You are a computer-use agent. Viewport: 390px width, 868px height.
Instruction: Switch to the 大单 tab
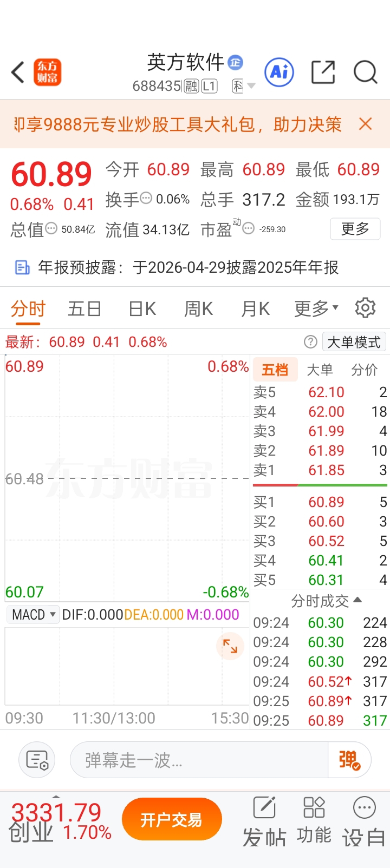(320, 370)
